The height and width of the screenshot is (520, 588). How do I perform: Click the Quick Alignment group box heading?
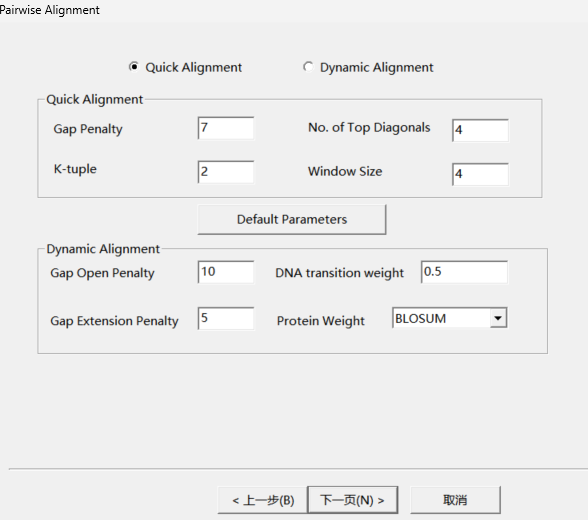(x=94, y=99)
